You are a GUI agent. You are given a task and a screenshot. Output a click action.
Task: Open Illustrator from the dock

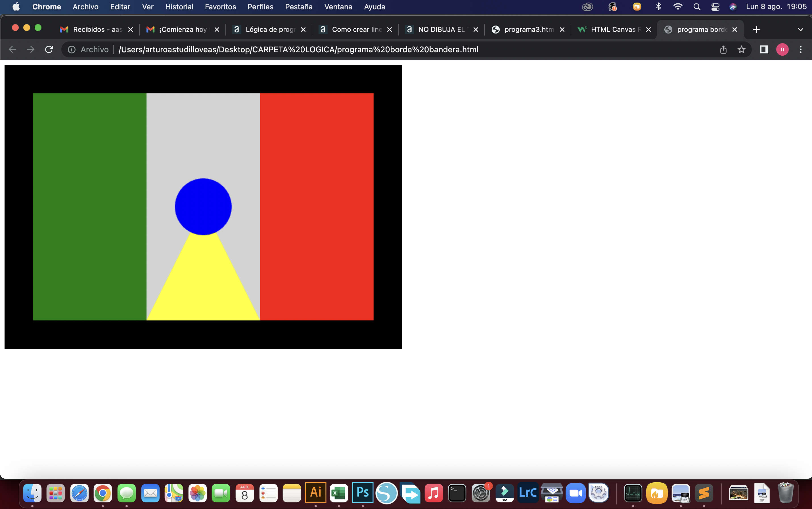tap(316, 493)
